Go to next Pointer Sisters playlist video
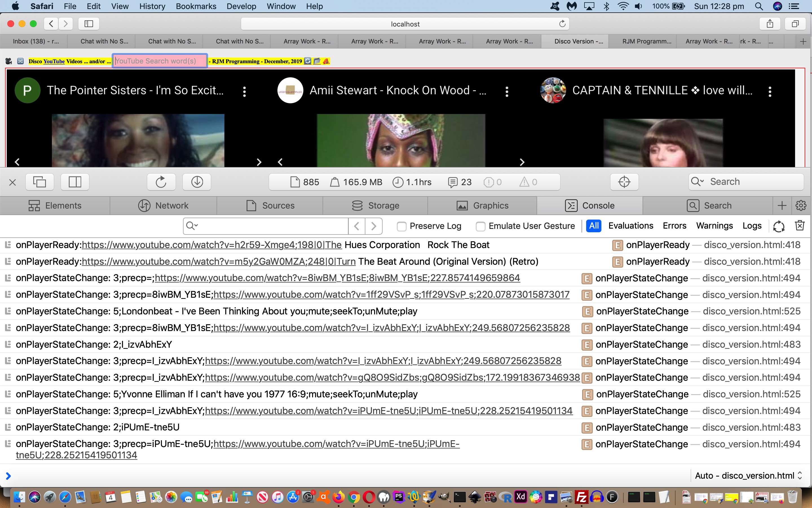Image resolution: width=812 pixels, height=508 pixels. (x=259, y=162)
